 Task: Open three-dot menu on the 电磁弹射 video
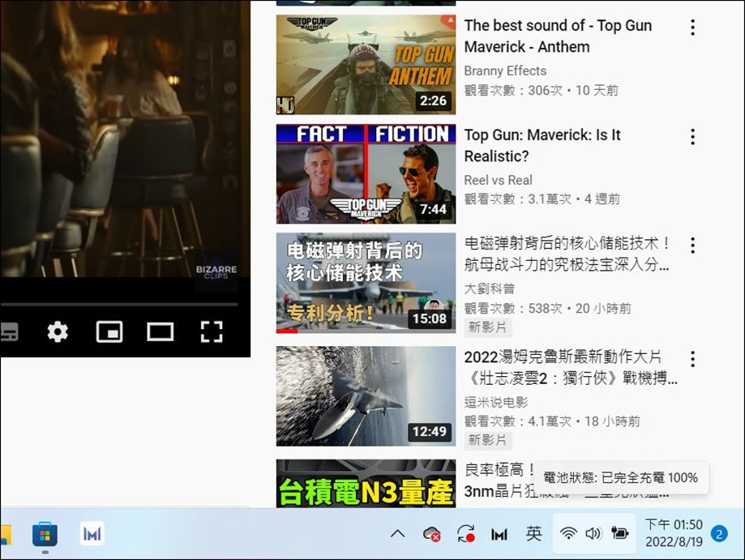point(692,246)
